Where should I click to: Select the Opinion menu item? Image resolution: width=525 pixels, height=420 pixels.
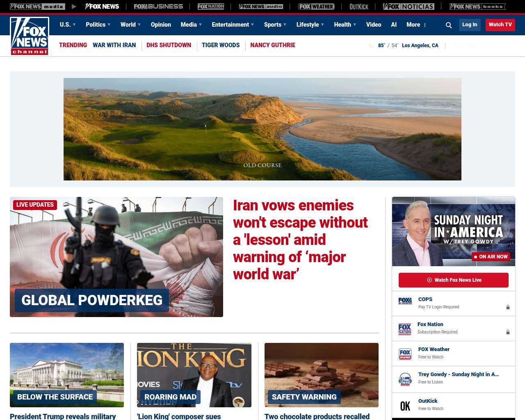click(x=161, y=25)
